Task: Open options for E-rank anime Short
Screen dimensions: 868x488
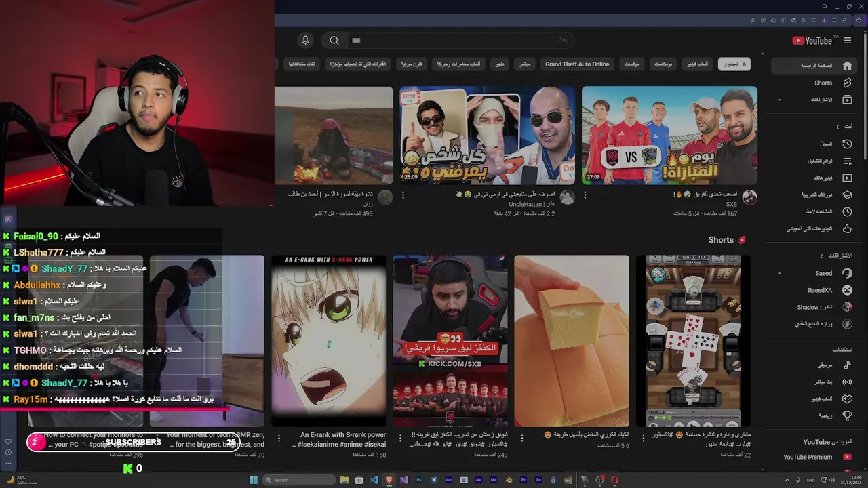Action: pos(278,438)
